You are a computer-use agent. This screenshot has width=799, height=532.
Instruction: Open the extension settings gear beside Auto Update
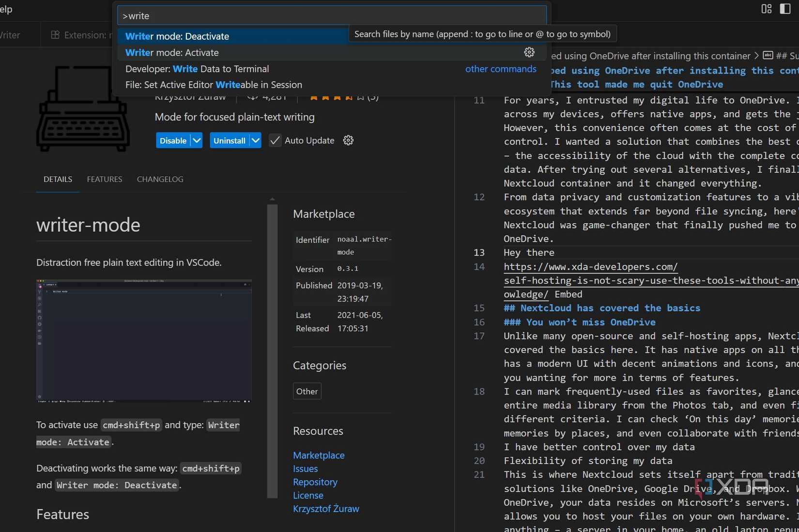click(348, 140)
